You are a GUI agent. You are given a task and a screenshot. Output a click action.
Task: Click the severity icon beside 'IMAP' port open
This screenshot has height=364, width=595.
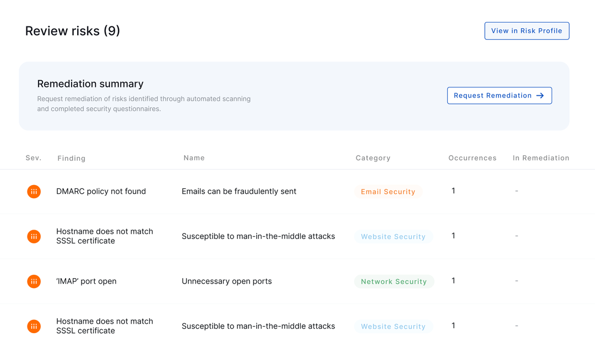tap(34, 281)
